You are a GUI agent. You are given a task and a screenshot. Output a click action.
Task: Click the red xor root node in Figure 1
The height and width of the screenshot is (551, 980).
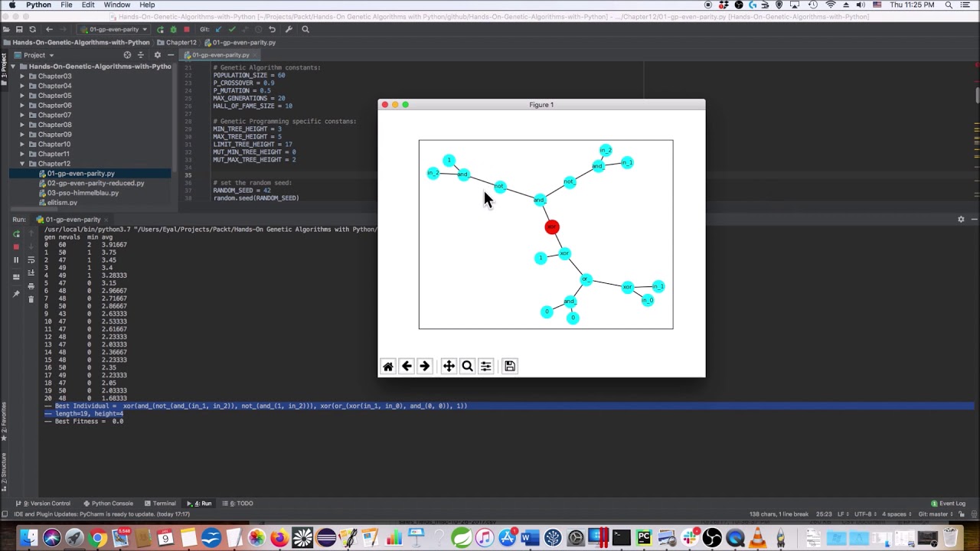(552, 227)
